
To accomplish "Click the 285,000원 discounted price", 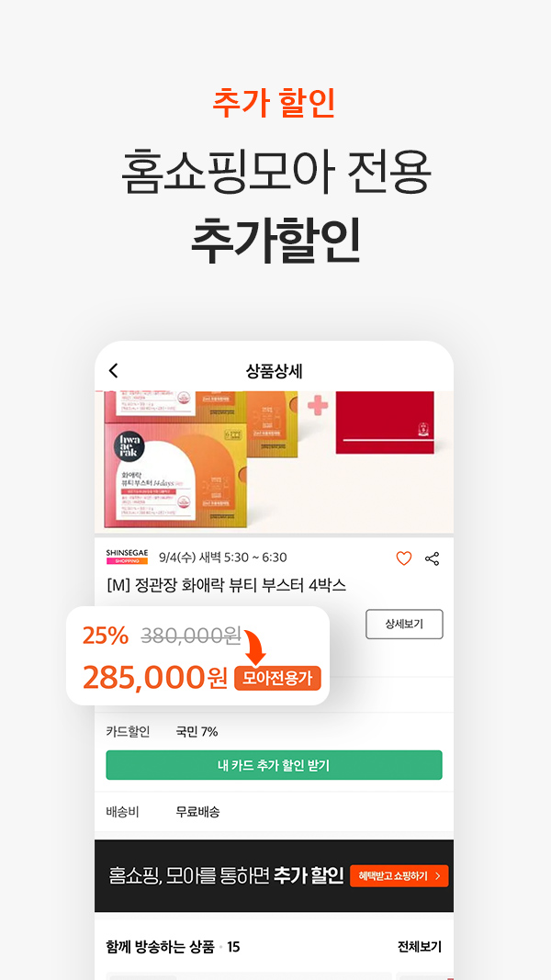I will point(155,678).
